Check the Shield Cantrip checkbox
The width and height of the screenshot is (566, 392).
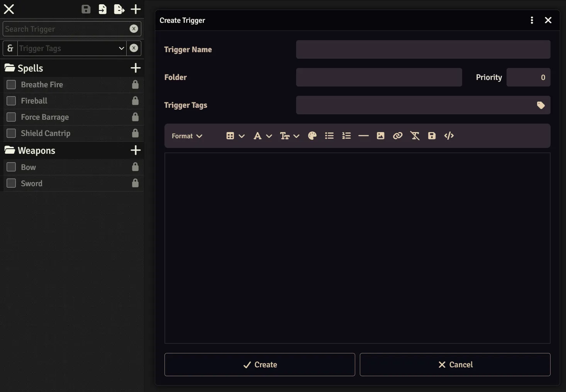pyautogui.click(x=11, y=133)
